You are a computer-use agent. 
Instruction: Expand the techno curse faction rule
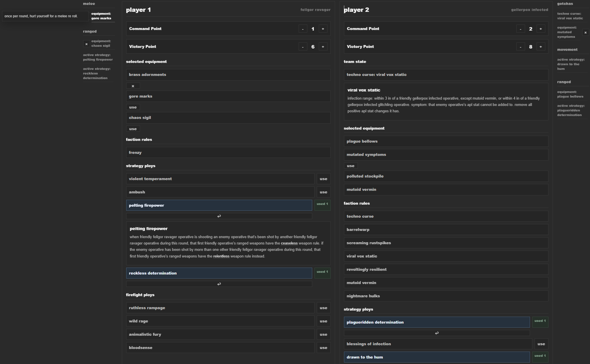click(x=446, y=216)
